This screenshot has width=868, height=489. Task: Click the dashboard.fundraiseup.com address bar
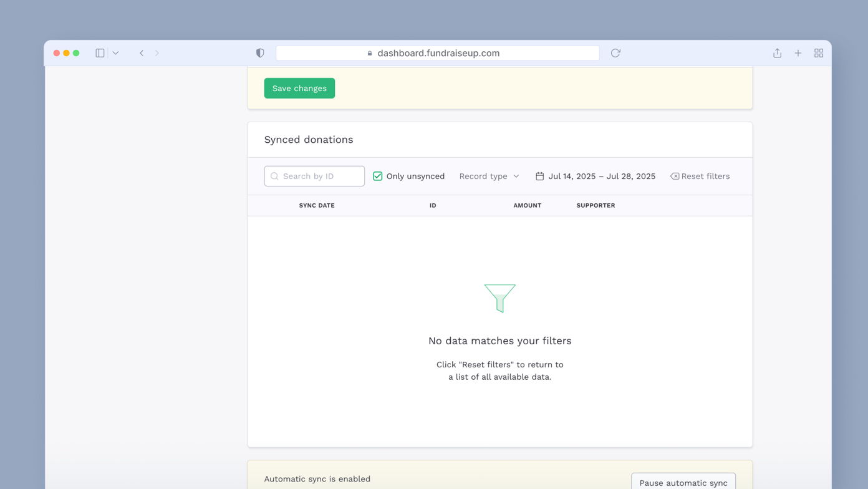pyautogui.click(x=437, y=53)
